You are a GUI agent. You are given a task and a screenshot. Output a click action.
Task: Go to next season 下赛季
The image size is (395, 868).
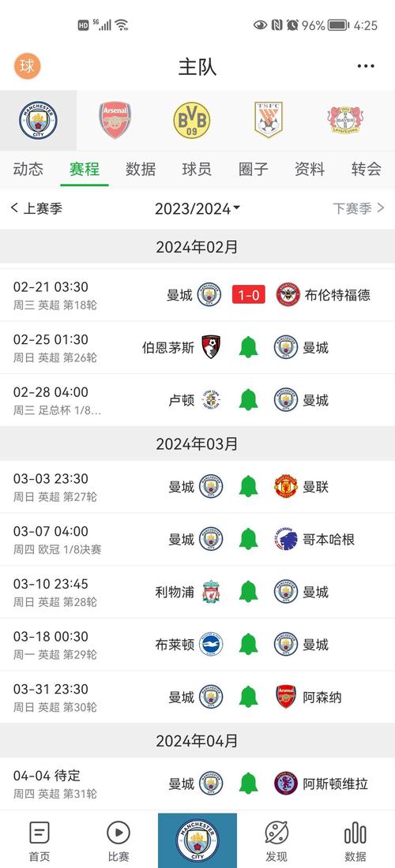(x=358, y=208)
